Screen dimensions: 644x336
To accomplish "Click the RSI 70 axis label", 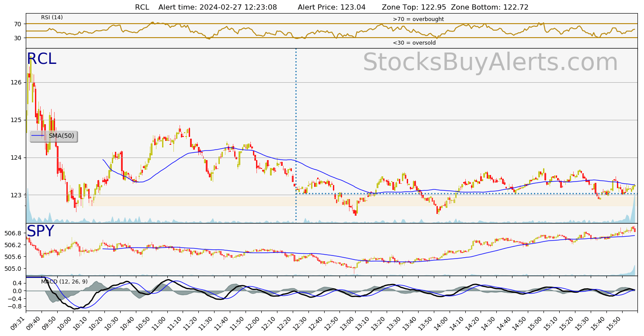I will click(x=18, y=24).
